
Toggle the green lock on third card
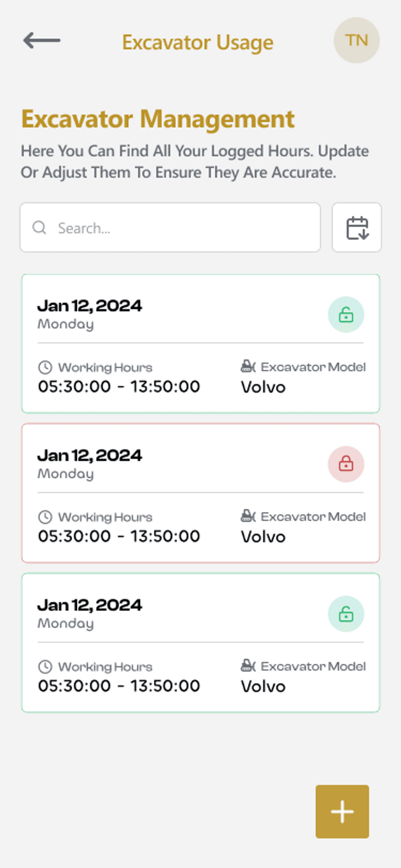pos(346,614)
